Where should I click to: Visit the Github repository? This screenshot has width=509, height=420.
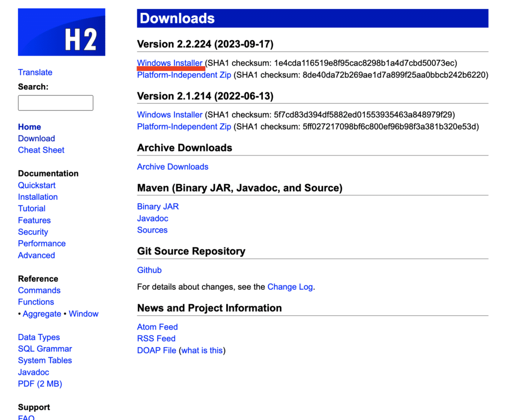tap(149, 270)
